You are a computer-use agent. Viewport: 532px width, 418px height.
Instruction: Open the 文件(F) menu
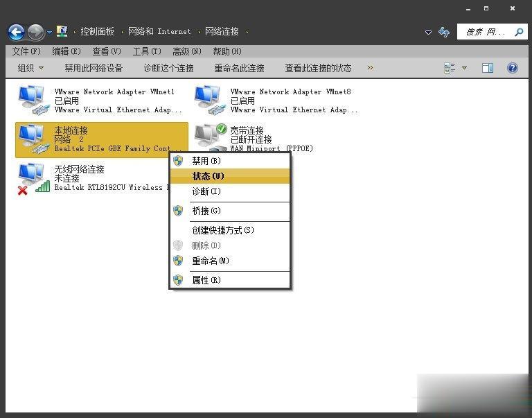[26, 51]
